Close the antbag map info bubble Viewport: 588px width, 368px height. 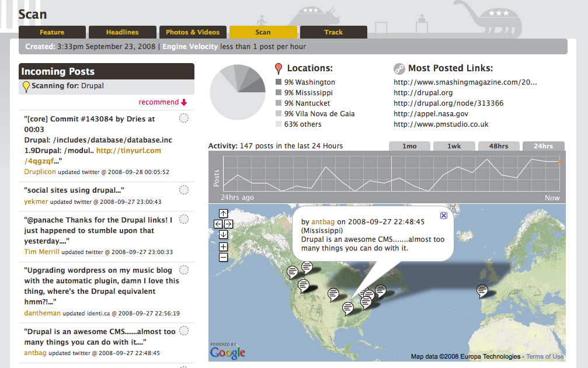pyautogui.click(x=444, y=216)
